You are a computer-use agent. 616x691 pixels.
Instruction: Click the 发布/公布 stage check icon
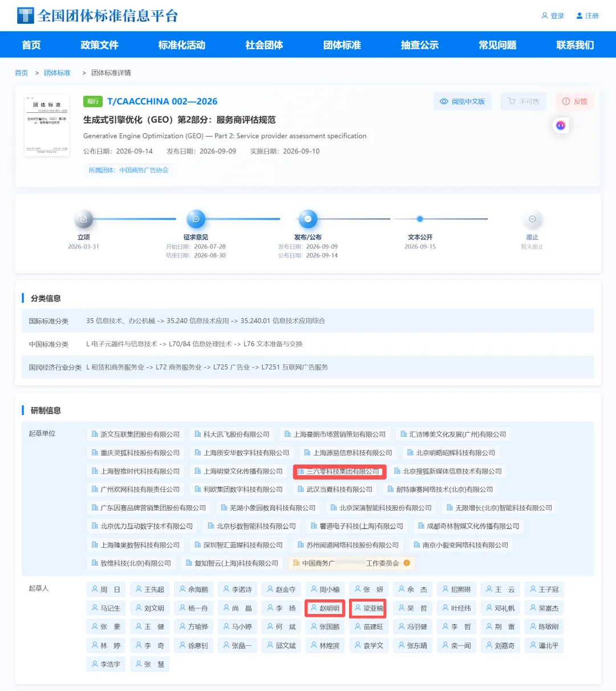pos(308,219)
